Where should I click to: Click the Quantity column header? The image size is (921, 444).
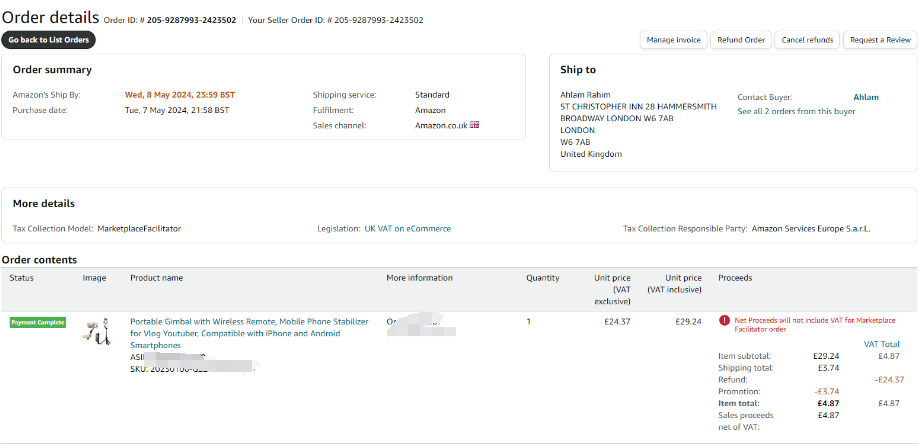543,278
